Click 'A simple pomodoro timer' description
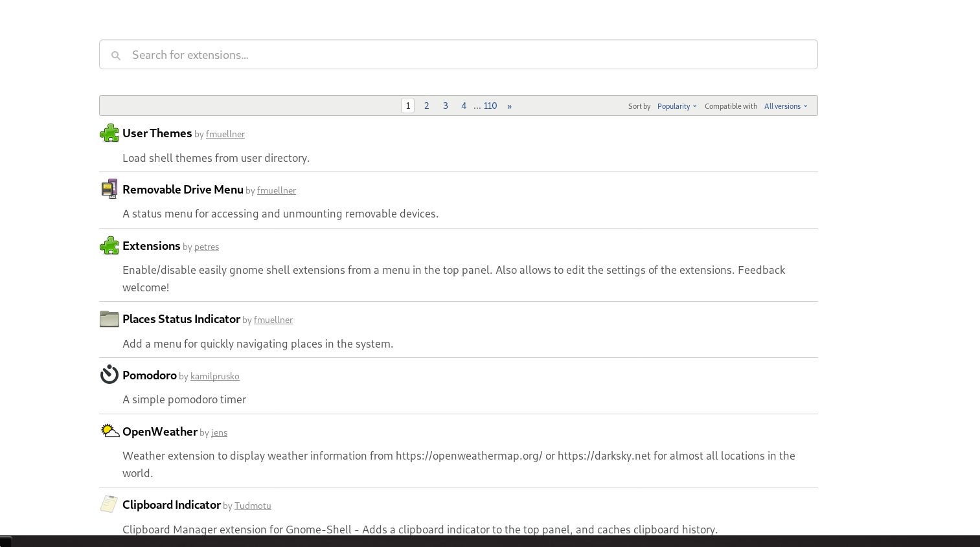 (184, 399)
